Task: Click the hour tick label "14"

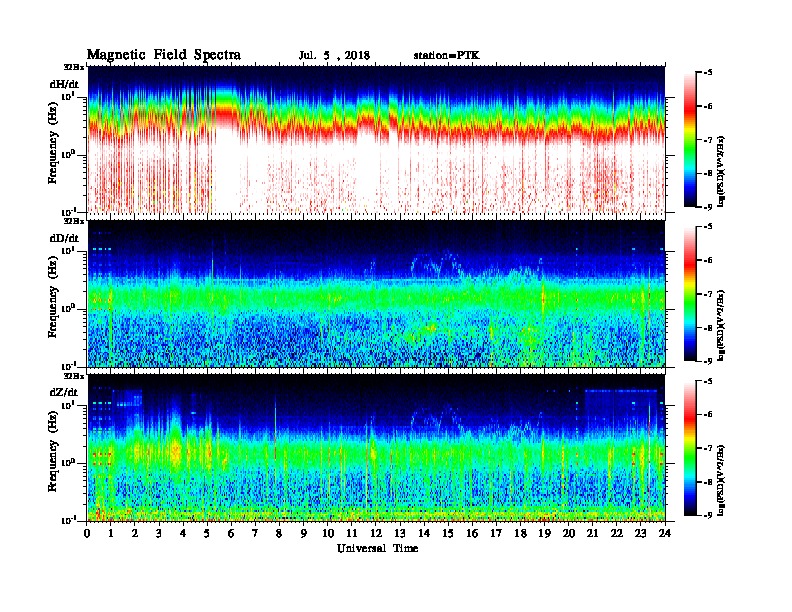Action: 424,533
